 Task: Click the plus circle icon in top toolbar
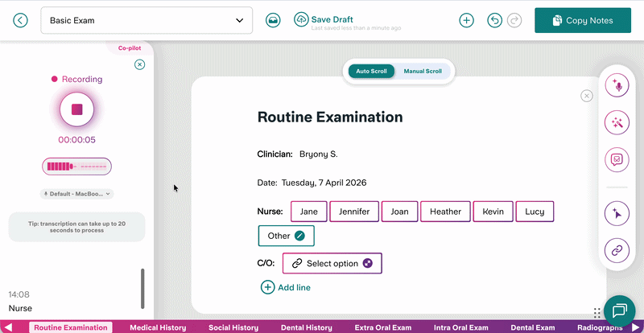[466, 21]
